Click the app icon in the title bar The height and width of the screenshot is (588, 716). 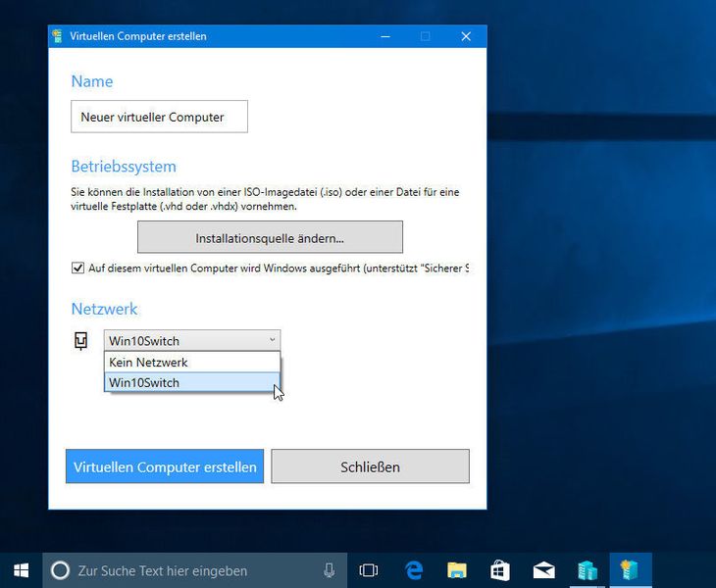58,36
